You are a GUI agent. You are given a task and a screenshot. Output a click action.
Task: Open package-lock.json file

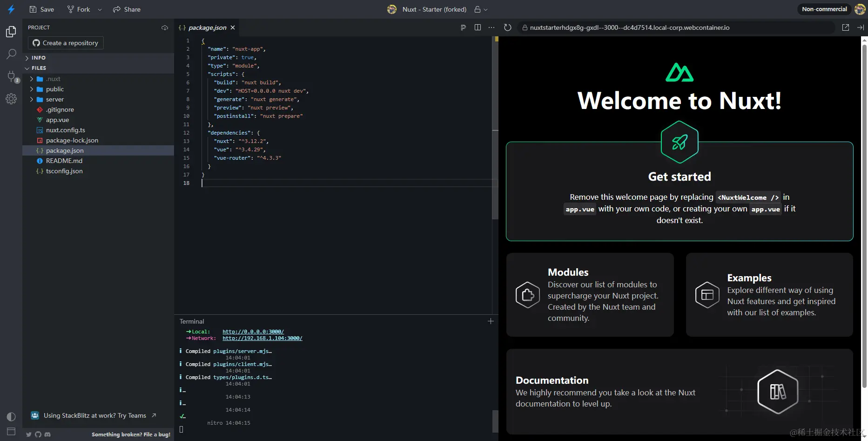tap(99, 140)
